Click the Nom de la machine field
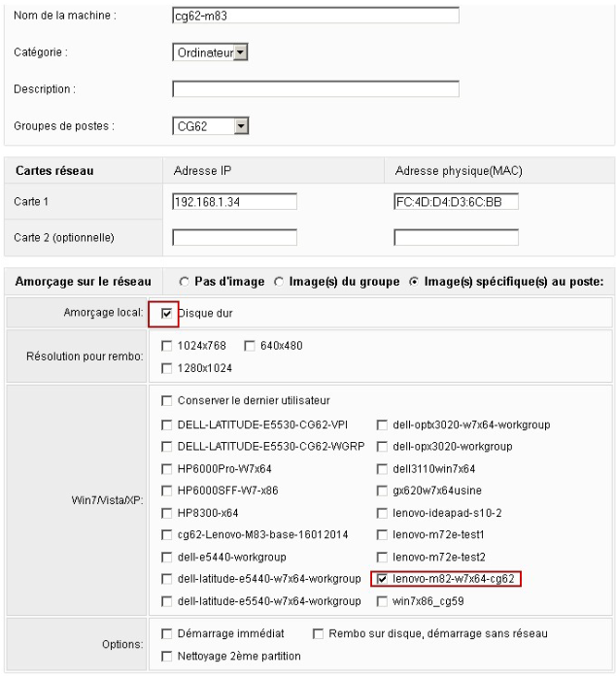Image resolution: width=616 pixels, height=679 pixels. 315,16
